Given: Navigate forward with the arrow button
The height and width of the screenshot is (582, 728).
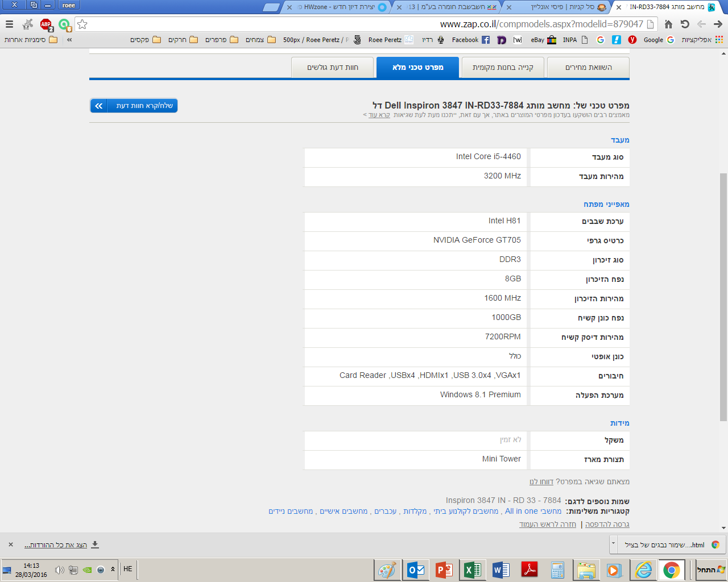Looking at the screenshot, I should pyautogui.click(x=718, y=24).
